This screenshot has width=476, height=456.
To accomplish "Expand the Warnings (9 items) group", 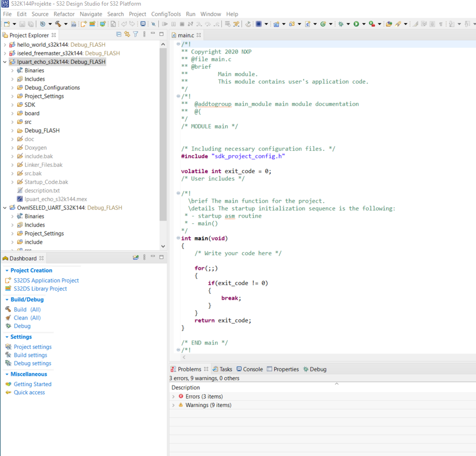I will pyautogui.click(x=173, y=405).
